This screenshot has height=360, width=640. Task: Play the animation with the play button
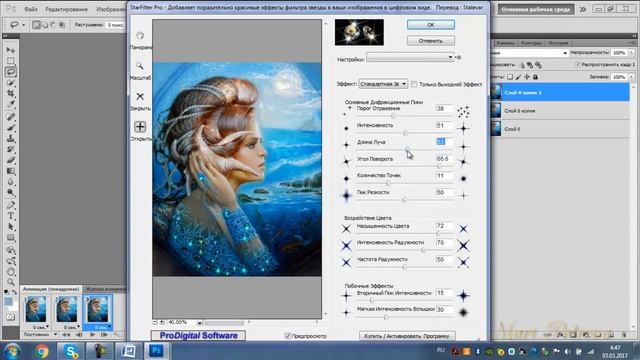[92, 334]
